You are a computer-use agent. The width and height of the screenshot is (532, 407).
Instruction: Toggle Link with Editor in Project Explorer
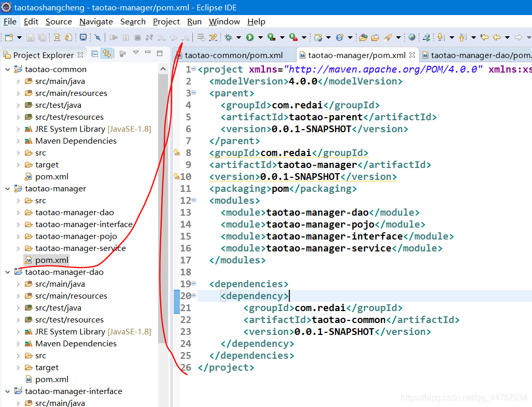coord(107,53)
